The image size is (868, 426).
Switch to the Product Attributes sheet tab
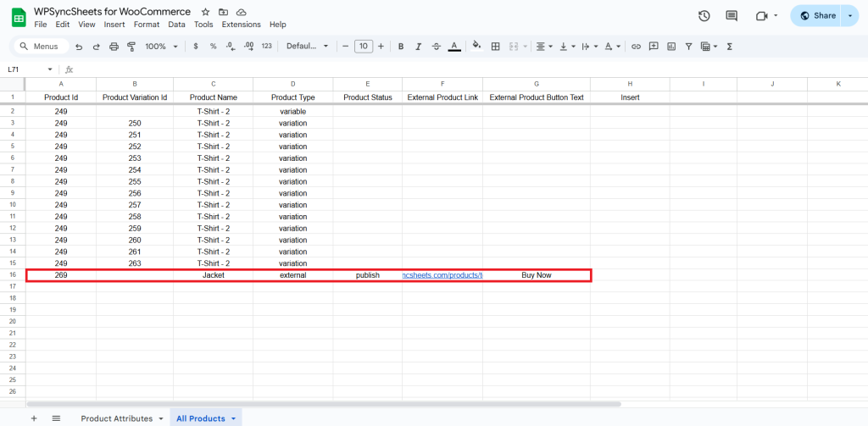click(x=116, y=419)
